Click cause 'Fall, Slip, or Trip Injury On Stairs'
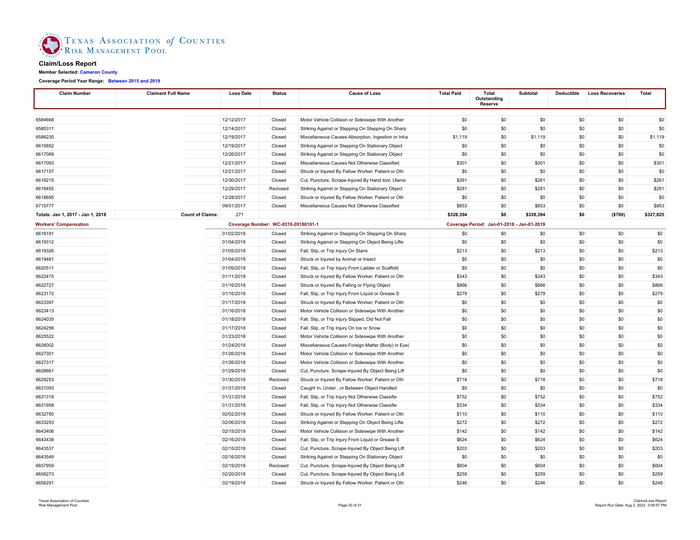The height and width of the screenshot is (540, 700). (334, 251)
